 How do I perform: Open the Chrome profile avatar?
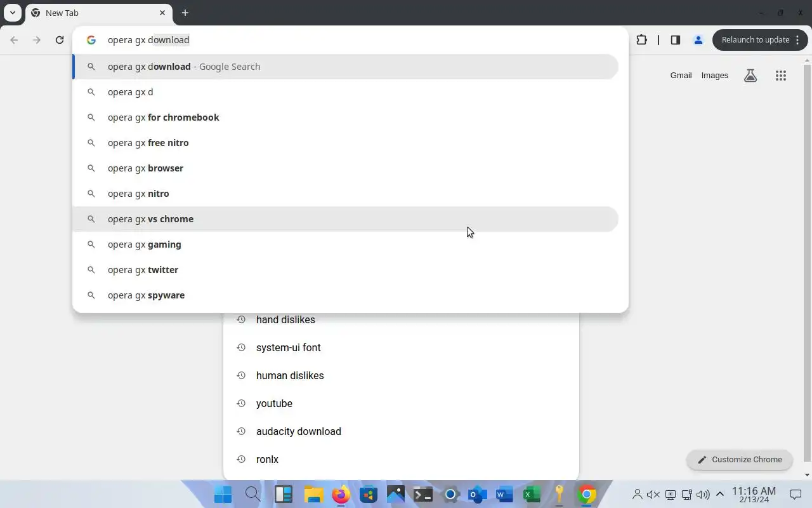pos(698,40)
